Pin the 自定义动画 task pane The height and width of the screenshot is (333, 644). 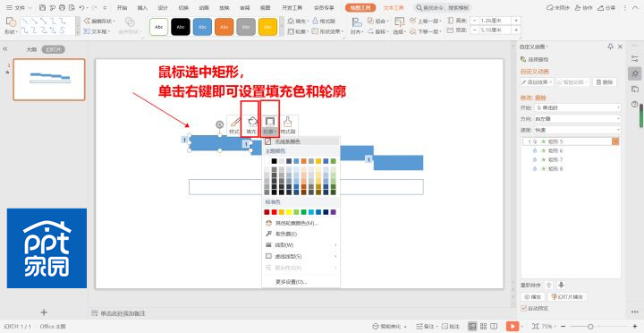coord(610,47)
